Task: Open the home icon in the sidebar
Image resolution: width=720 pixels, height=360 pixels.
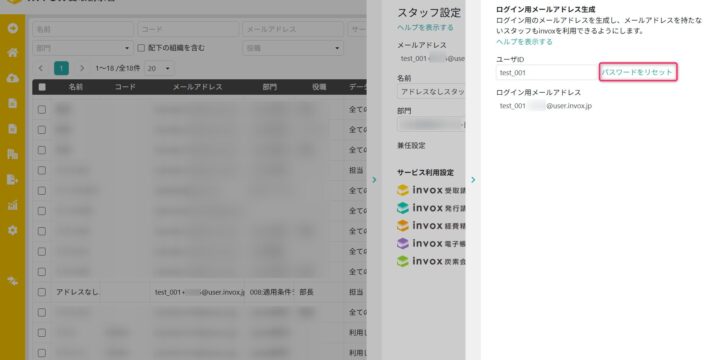Action: coord(13,53)
